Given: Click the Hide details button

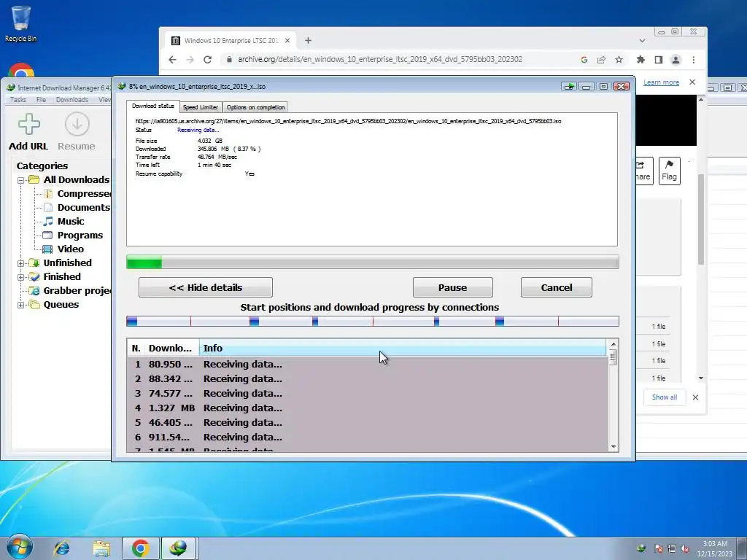Looking at the screenshot, I should coord(205,287).
